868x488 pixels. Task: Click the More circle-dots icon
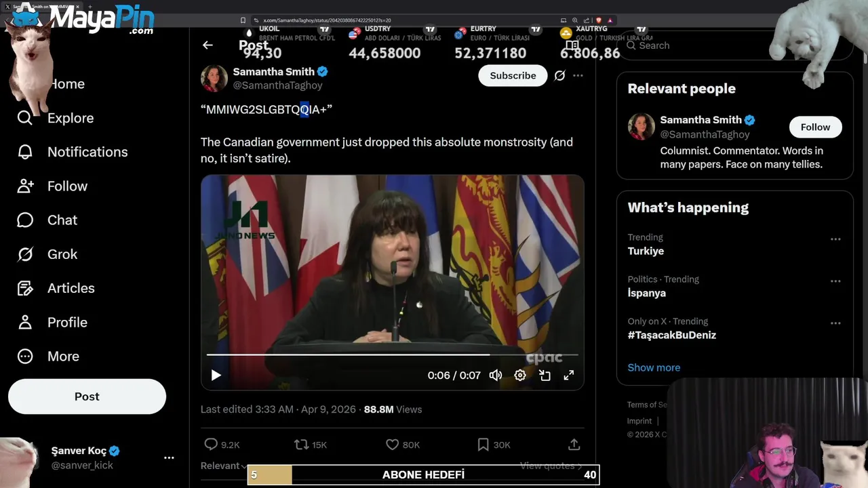pos(25,356)
